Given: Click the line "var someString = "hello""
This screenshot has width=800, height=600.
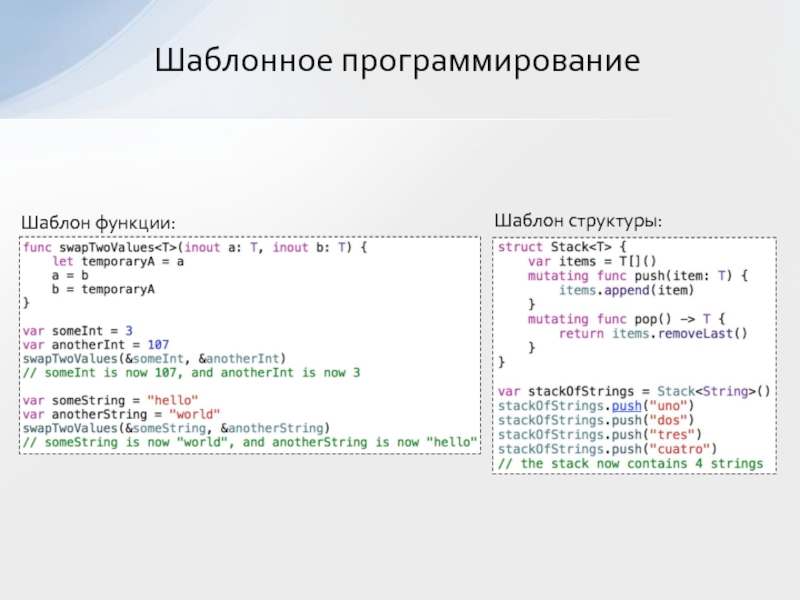Looking at the screenshot, I should [x=110, y=401].
